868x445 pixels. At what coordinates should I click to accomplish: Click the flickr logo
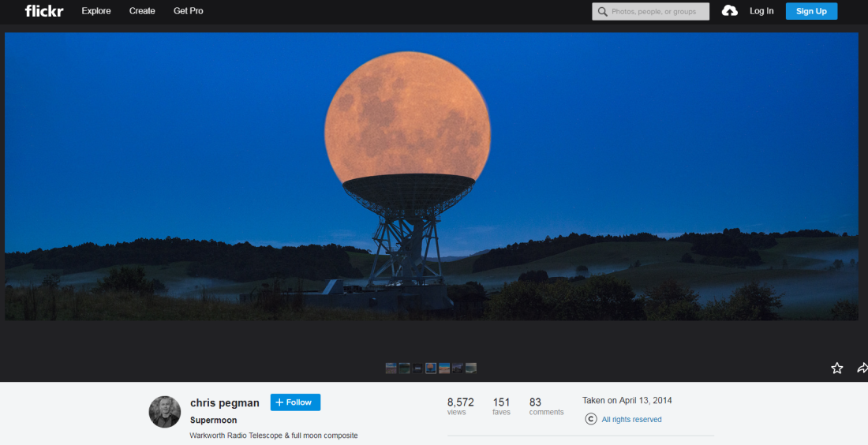pyautogui.click(x=44, y=11)
